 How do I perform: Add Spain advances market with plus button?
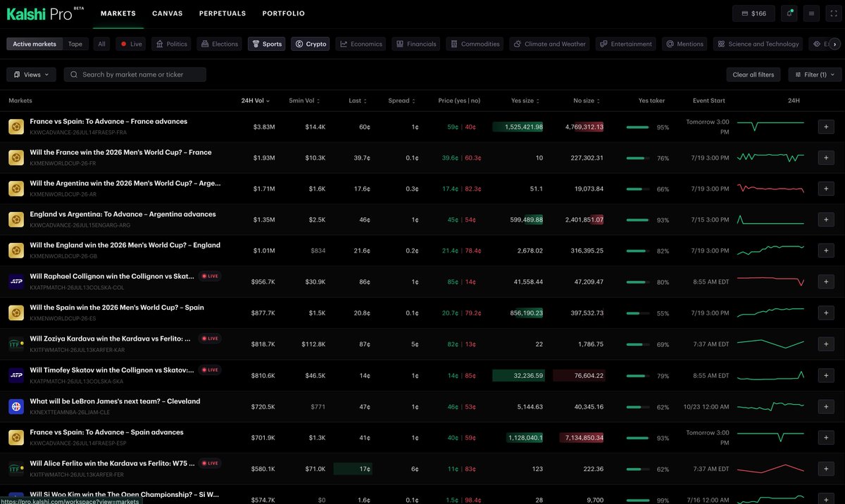click(825, 438)
